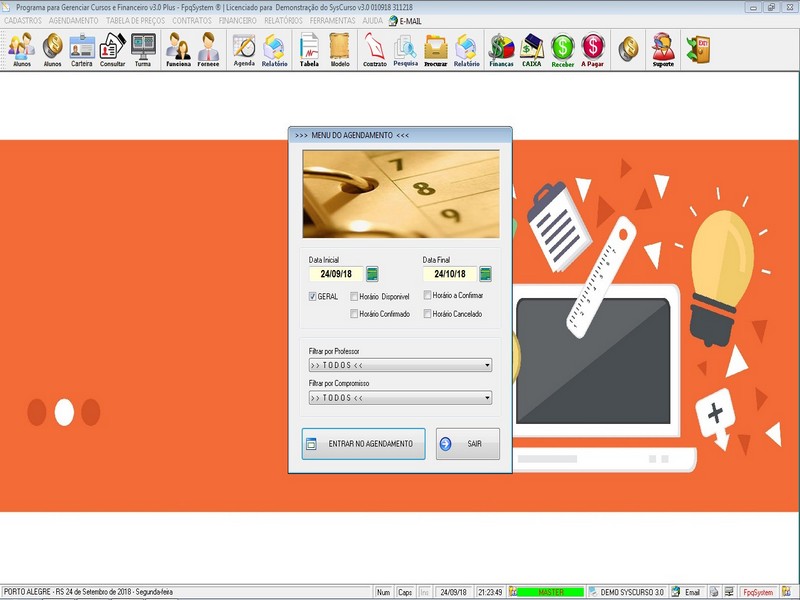Open the CADASTROS menu

pos(23,21)
